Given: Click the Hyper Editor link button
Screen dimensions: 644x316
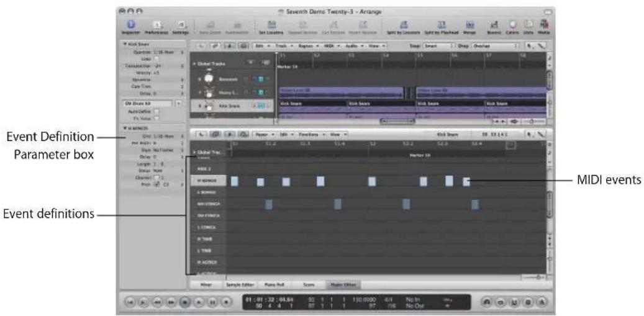Looking at the screenshot, I should [214, 134].
